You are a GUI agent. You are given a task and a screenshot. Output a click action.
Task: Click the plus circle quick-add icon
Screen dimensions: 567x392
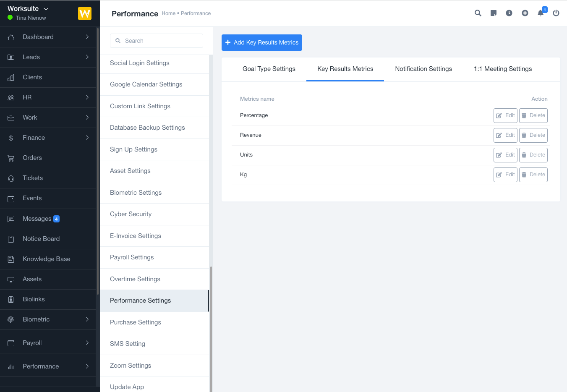tap(525, 13)
